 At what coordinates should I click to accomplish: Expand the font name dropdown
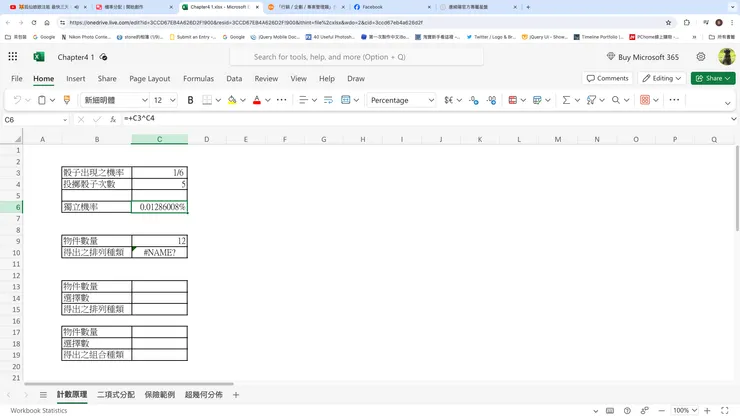(144, 100)
